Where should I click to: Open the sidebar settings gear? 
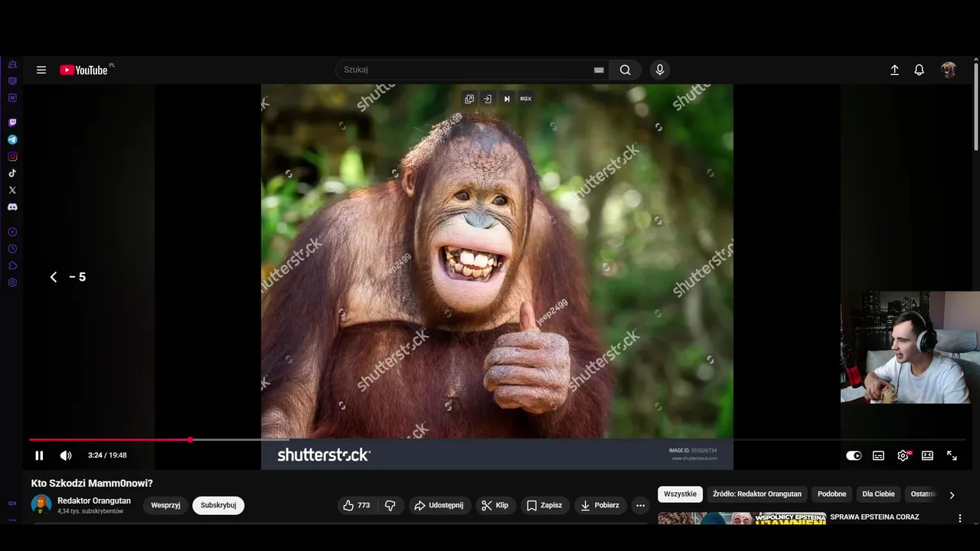pyautogui.click(x=12, y=282)
